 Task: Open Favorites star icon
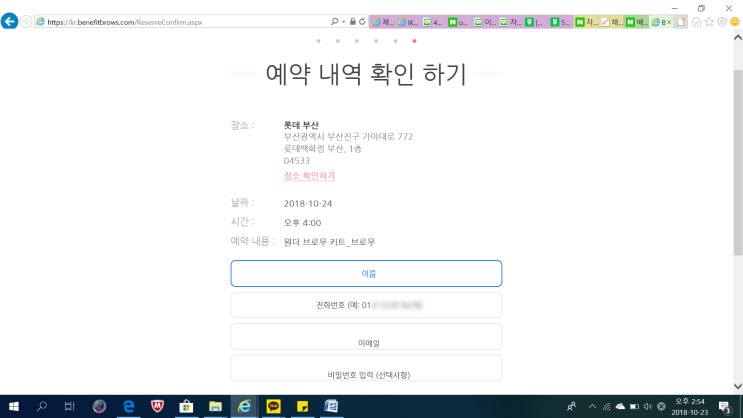pos(709,22)
